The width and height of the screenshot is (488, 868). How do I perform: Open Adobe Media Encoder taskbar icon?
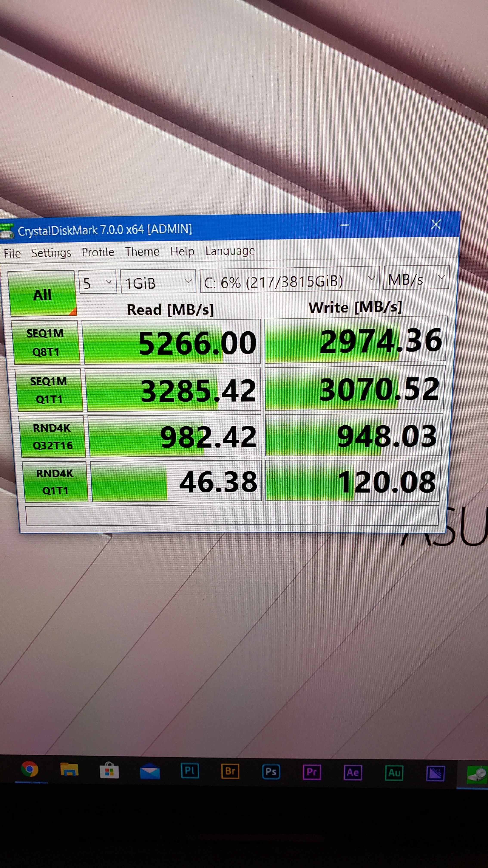(435, 773)
